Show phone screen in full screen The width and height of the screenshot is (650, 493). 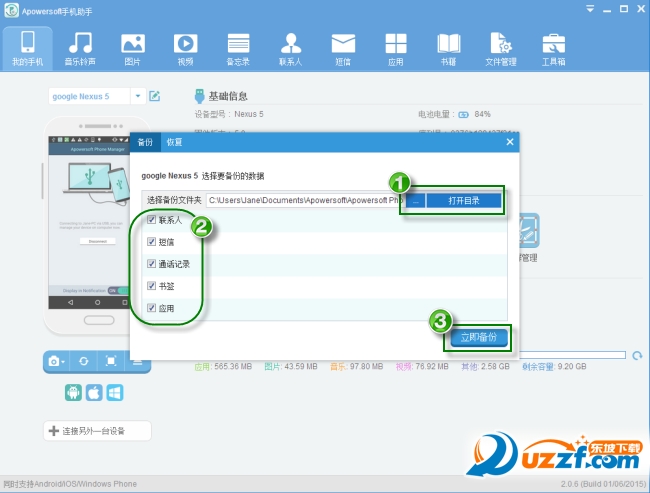click(111, 361)
